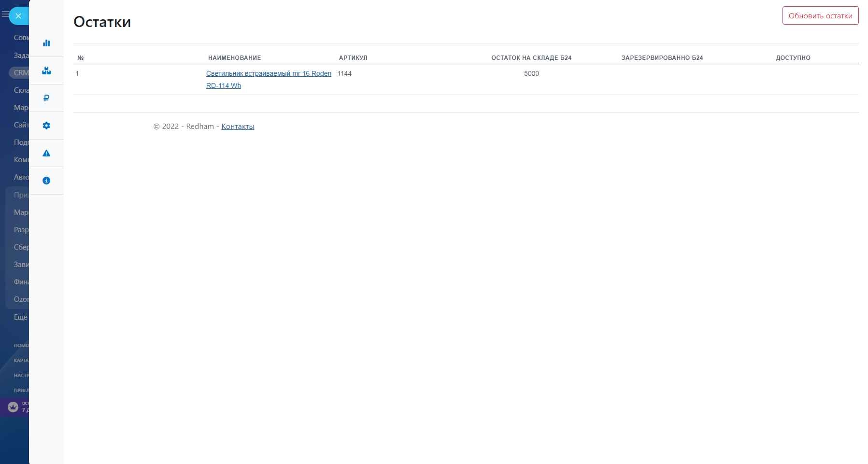Viewport: 868px width, 464px height.
Task: Click the ЗАРЕЗЕРВИРОВАННО Б24 column header
Action: coord(662,58)
